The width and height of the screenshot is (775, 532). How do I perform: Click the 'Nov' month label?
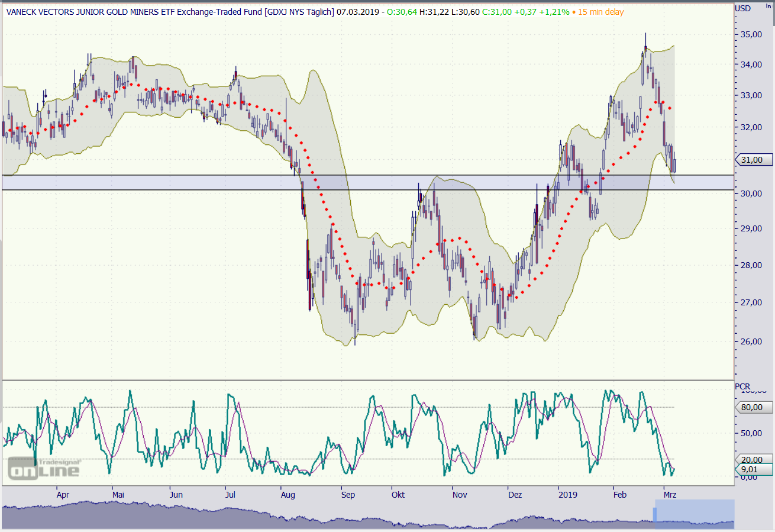click(x=460, y=495)
